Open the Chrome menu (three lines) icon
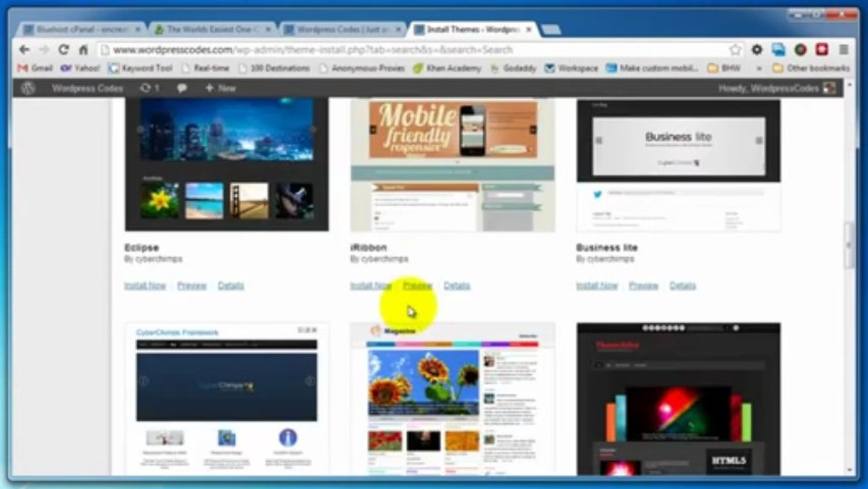This screenshot has height=489, width=868. click(844, 50)
